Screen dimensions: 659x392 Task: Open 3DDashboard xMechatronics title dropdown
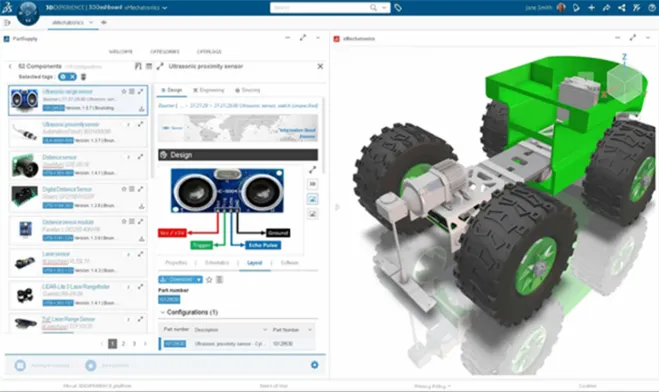click(x=164, y=8)
